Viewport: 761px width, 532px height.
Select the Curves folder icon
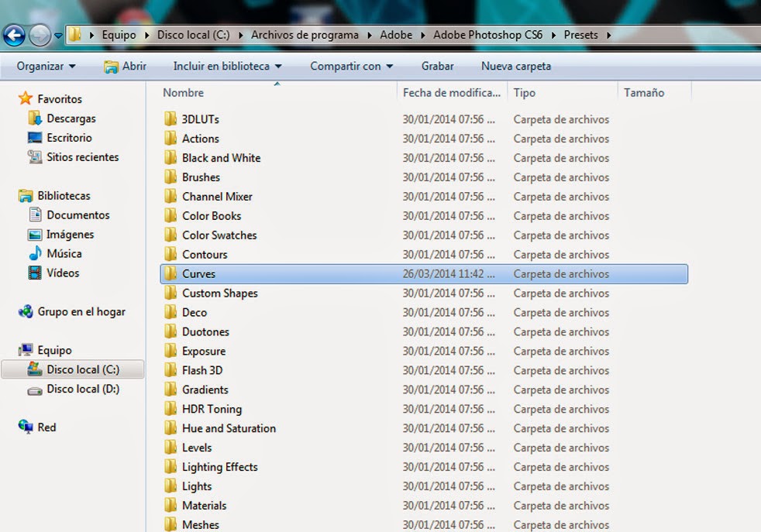click(x=170, y=273)
